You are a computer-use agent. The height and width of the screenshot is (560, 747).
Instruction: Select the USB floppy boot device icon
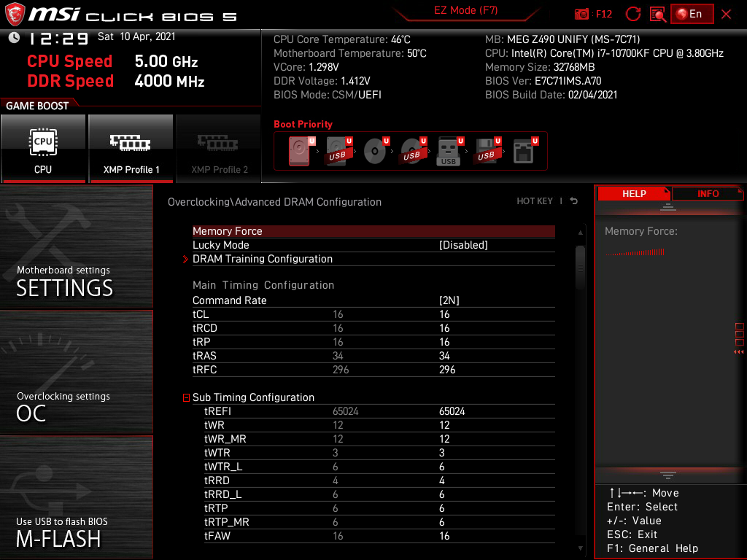click(487, 151)
